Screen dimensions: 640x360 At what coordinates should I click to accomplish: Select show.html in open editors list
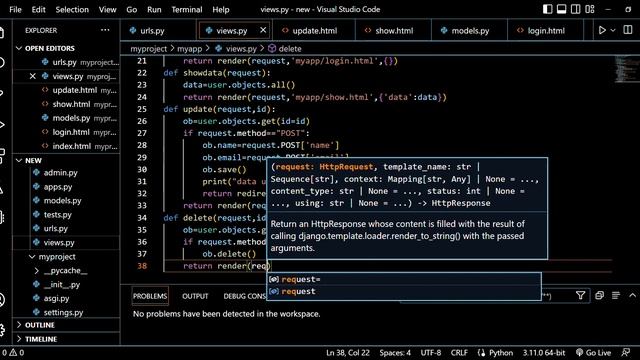coord(66,104)
